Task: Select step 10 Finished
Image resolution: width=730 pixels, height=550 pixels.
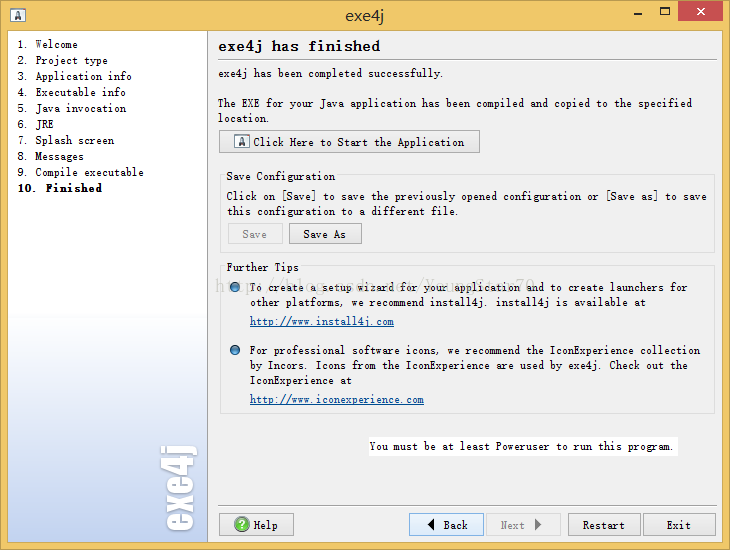Action: coord(60,188)
